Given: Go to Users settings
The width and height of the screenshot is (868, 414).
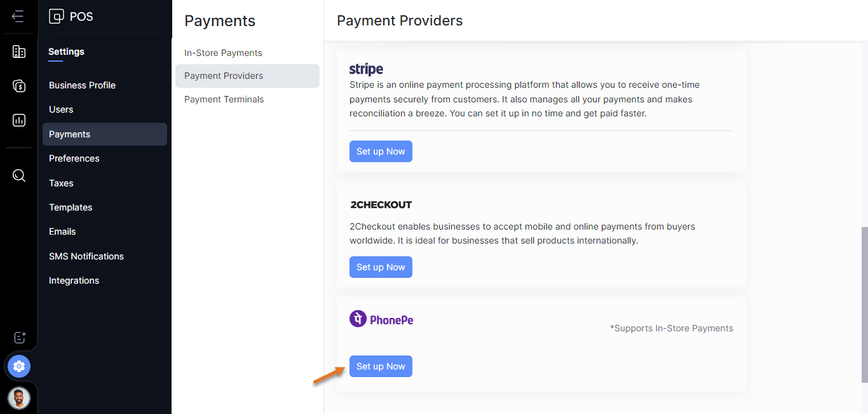Looking at the screenshot, I should click(61, 109).
